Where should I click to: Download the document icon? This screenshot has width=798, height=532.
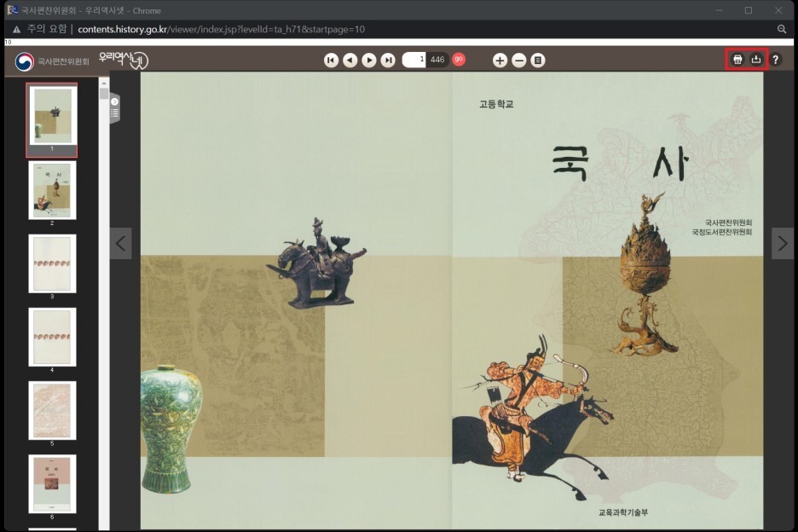coord(756,60)
